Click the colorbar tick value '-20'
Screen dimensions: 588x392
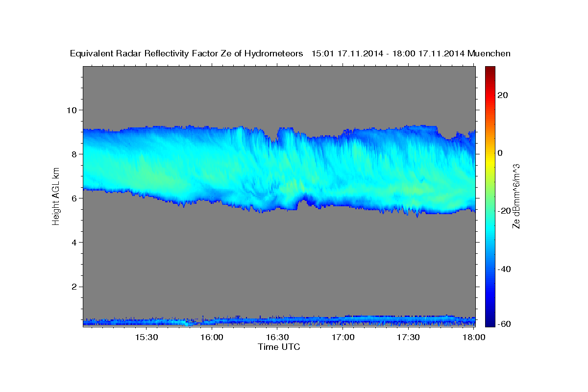(504, 211)
